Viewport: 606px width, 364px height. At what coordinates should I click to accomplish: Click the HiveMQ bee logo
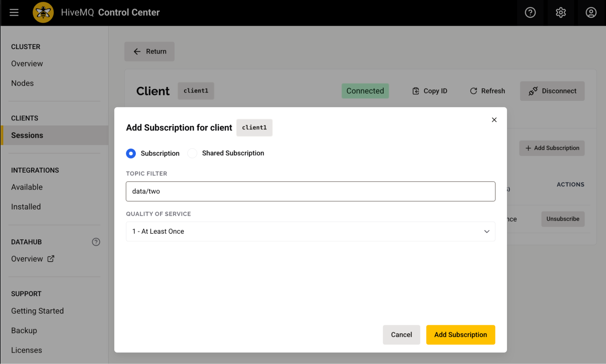coord(43,12)
